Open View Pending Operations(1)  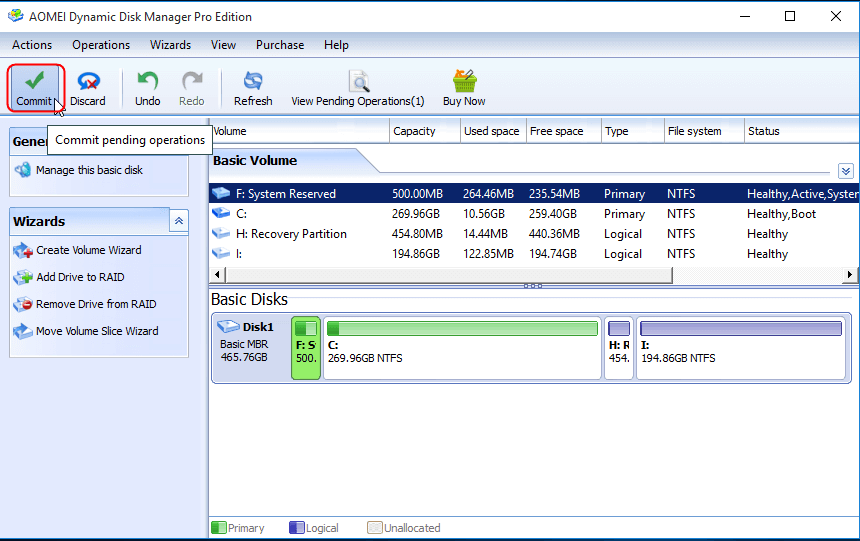(358, 88)
